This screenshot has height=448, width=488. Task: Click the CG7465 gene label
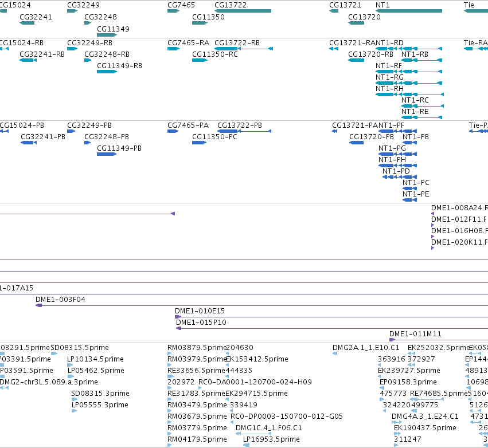coord(181,5)
